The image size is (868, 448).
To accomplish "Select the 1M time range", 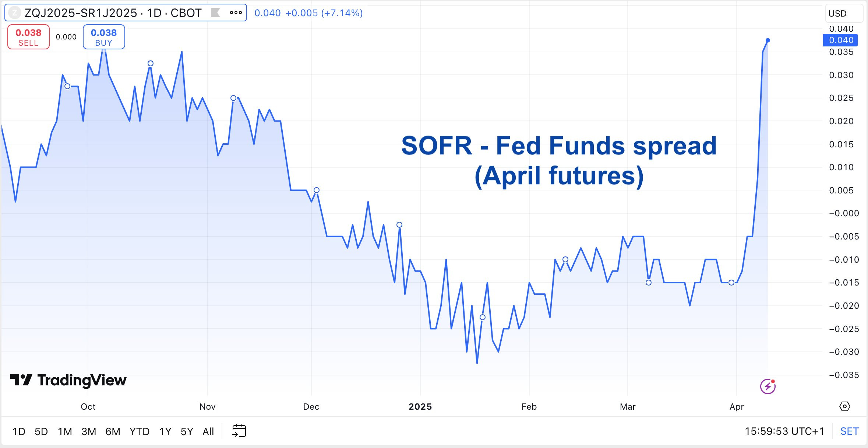I will (65, 431).
